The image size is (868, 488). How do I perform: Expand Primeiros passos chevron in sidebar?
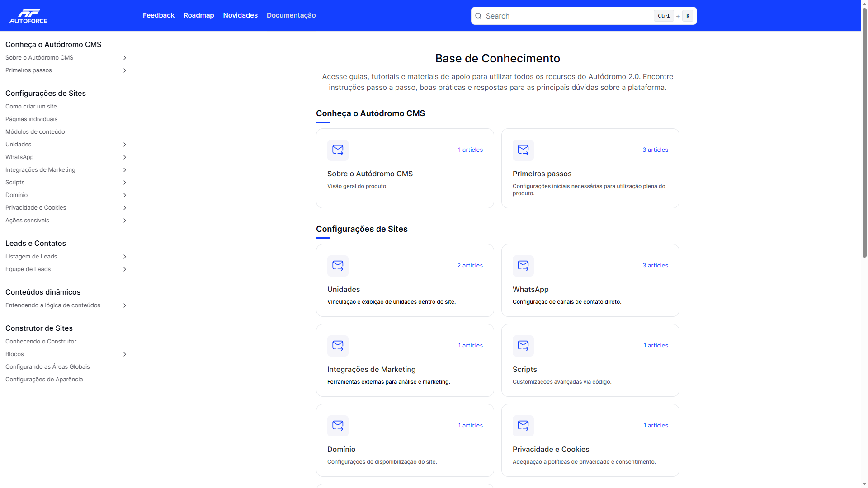125,70
